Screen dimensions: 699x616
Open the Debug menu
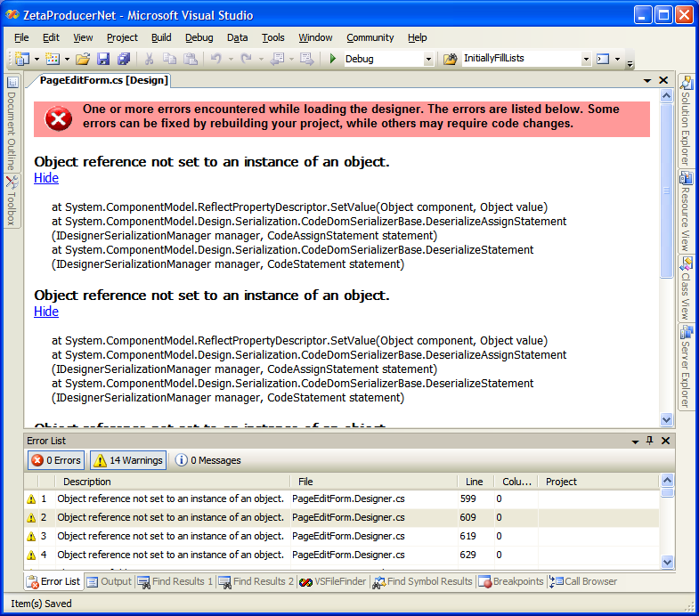click(199, 38)
